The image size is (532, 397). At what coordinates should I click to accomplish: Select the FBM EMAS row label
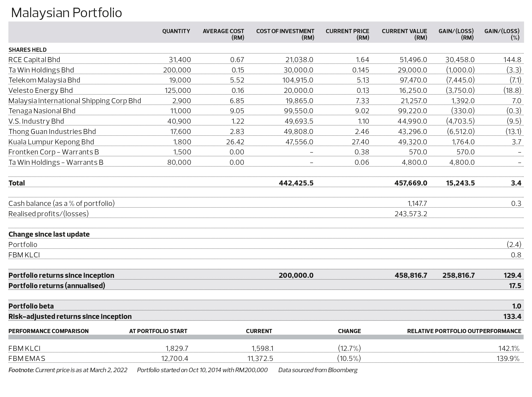(27, 359)
